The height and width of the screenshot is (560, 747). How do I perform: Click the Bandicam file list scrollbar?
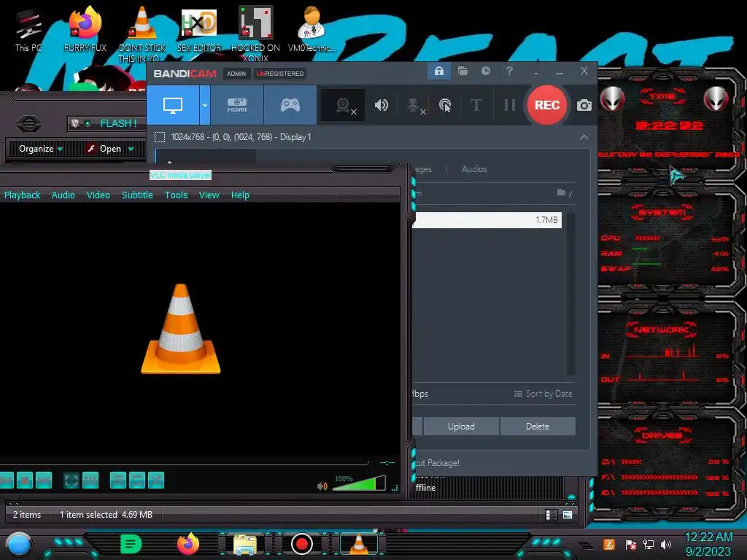pos(570,293)
